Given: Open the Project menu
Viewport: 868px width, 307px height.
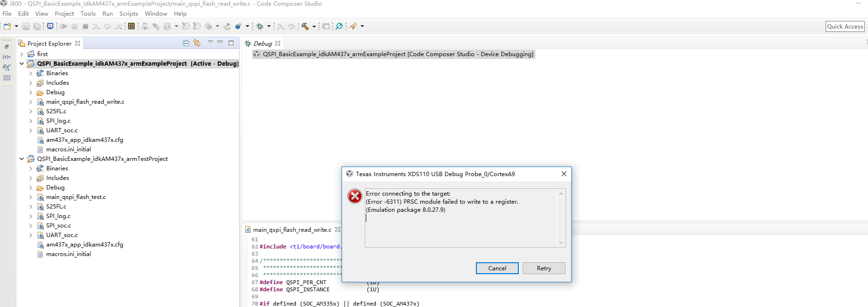Looking at the screenshot, I should click(x=64, y=14).
